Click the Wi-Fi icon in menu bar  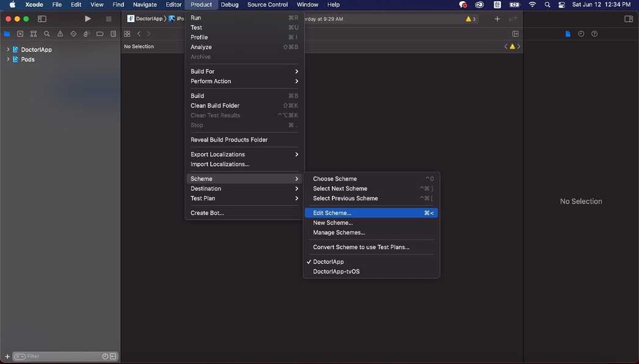tap(532, 4)
